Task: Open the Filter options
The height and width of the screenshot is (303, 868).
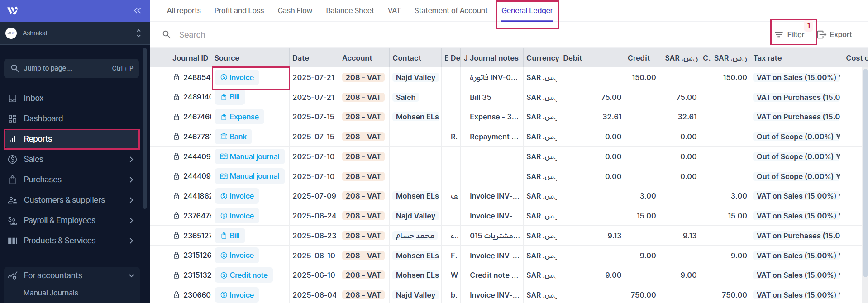Action: [x=790, y=35]
